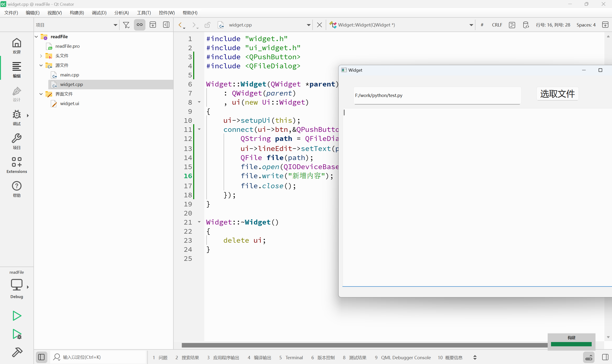
Task: Click the green Run button
Action: pos(17,316)
